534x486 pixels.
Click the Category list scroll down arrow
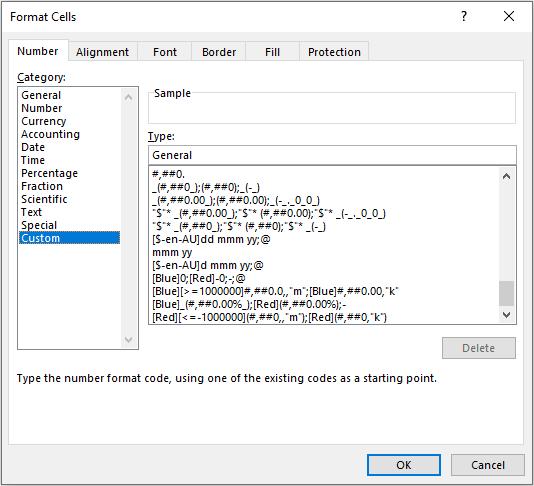point(128,339)
